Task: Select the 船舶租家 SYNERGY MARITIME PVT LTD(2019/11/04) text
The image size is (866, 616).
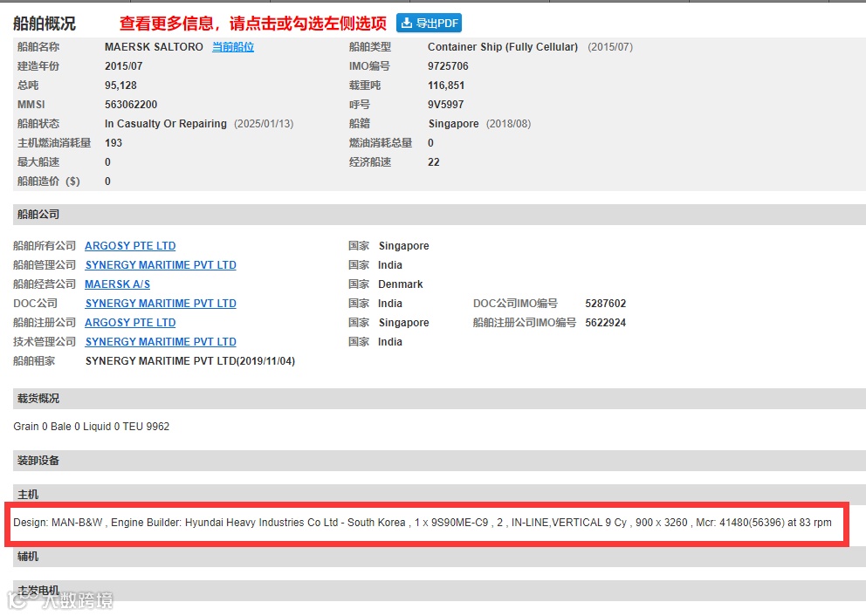Action: click(x=190, y=361)
